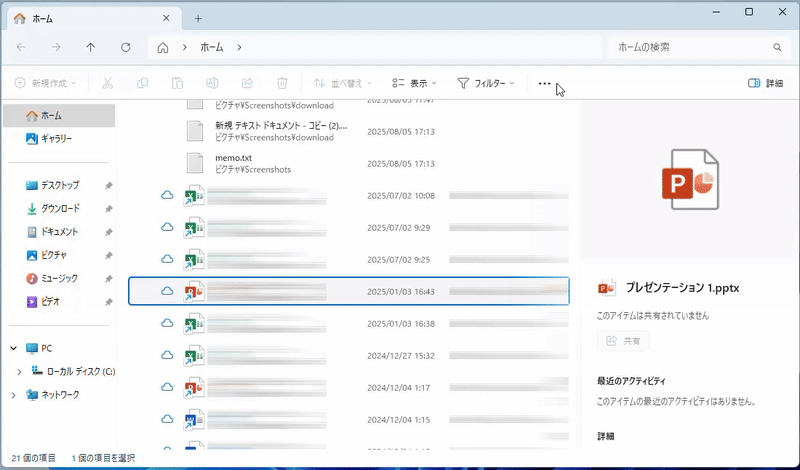Viewport: 800px width, 470px height.
Task: Open ダウンロード quick access folder
Action: (x=59, y=208)
